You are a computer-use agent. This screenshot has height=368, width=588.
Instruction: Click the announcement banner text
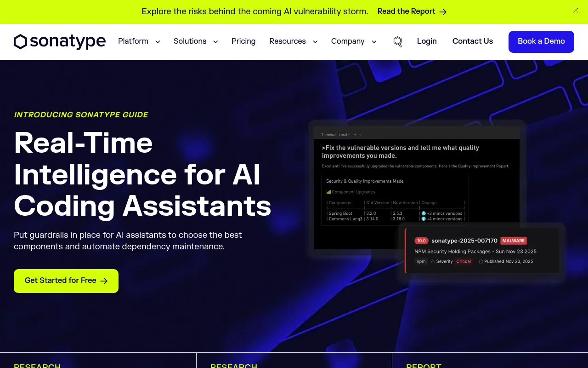pyautogui.click(x=255, y=11)
